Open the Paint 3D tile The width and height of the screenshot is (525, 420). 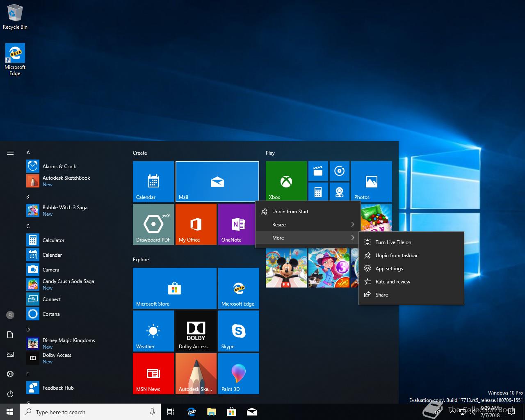point(239,374)
